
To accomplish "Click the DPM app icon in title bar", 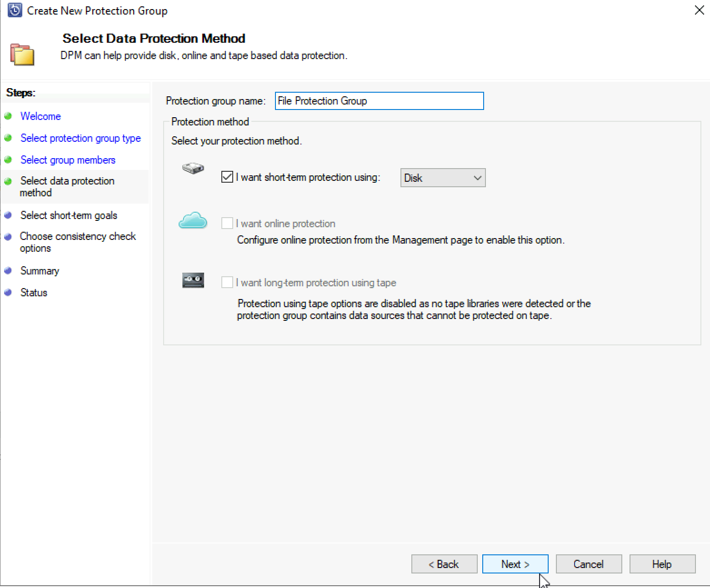I will 15,10.
